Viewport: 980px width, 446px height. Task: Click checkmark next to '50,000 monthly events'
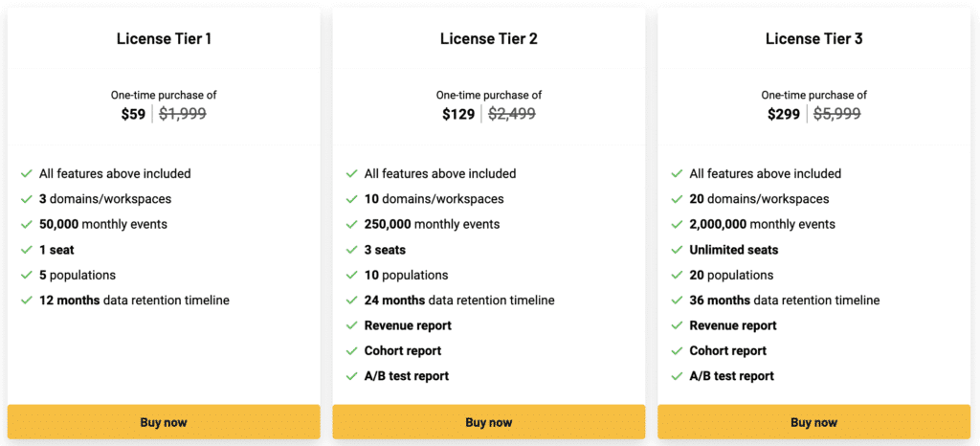(27, 225)
